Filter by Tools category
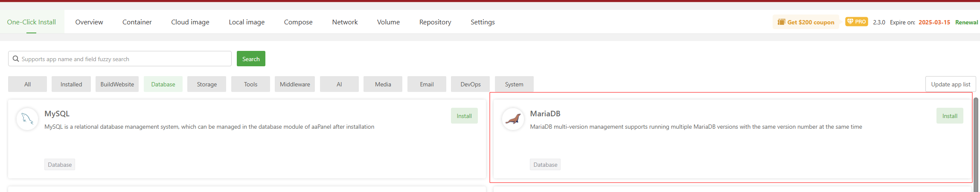The image size is (980, 192). point(251,84)
